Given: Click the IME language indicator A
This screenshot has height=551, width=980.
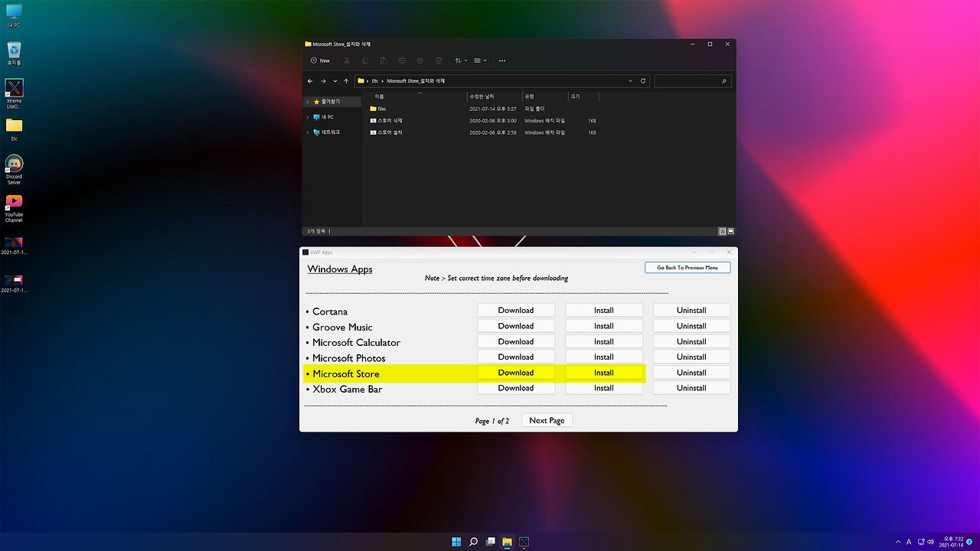Looking at the screenshot, I should (x=909, y=542).
